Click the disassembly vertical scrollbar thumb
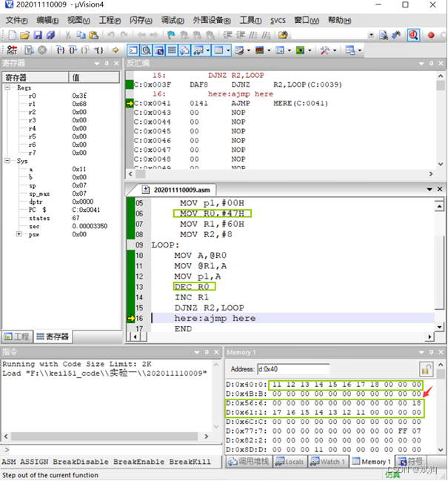This screenshot has height=481, width=448. (441, 85)
